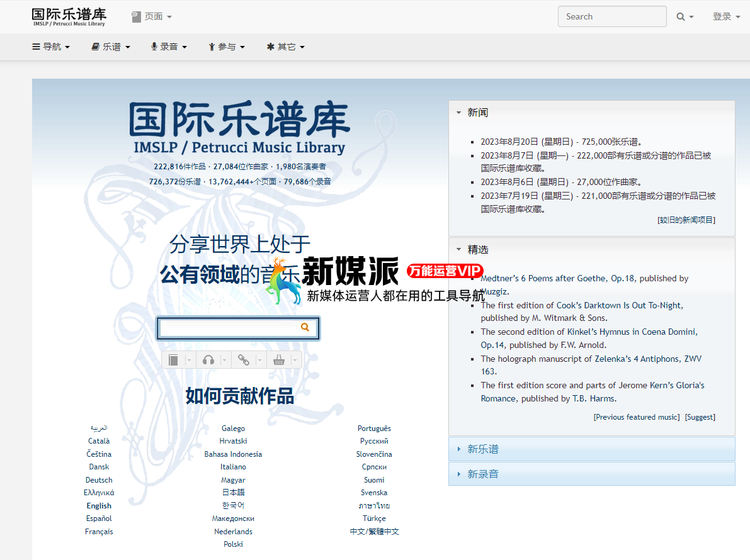Open arrow next to book icon

[x=189, y=360]
